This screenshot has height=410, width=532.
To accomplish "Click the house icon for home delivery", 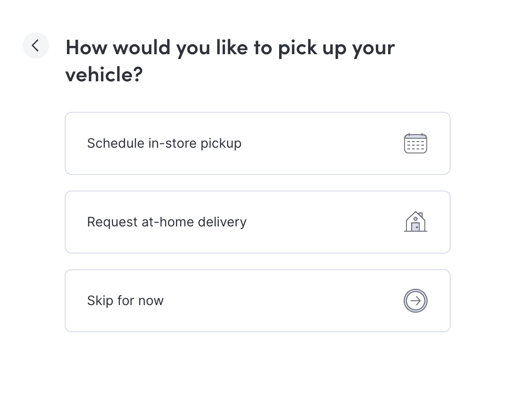I will (x=415, y=222).
